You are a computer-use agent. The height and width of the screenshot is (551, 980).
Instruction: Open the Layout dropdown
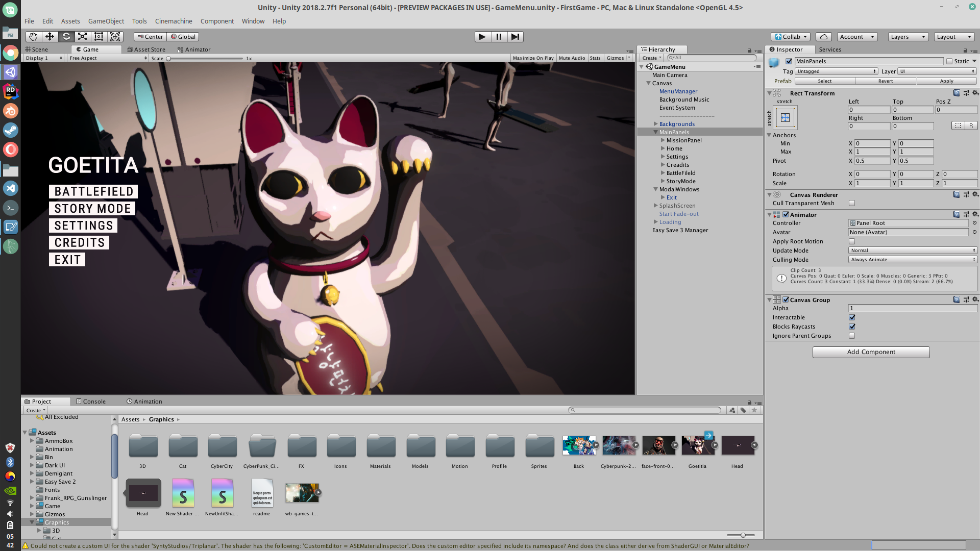pyautogui.click(x=954, y=37)
